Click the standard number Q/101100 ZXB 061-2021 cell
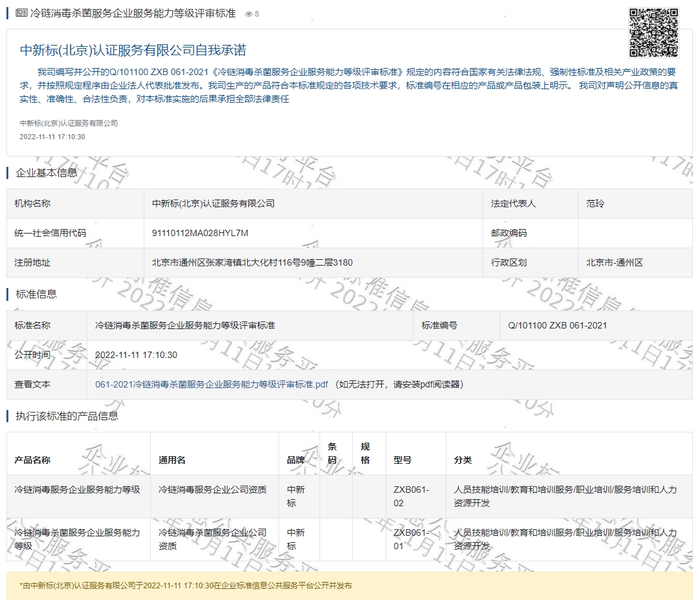Screen dimensions: 700x605 [557, 325]
